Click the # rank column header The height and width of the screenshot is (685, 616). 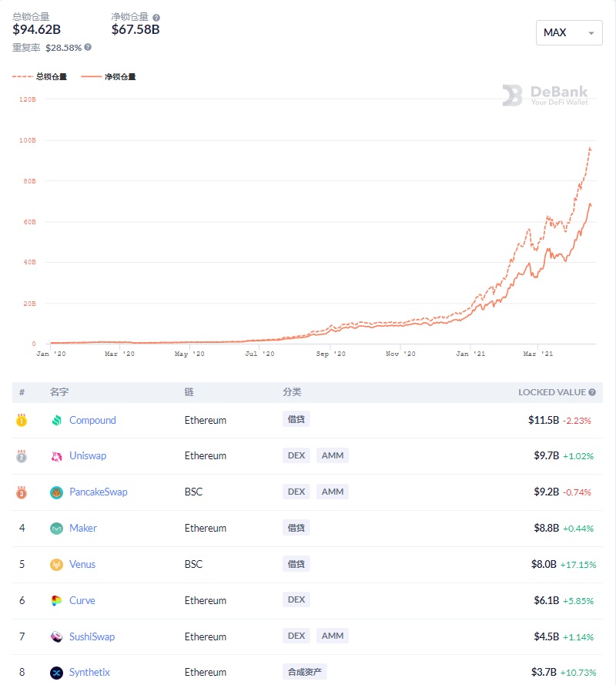(22, 392)
